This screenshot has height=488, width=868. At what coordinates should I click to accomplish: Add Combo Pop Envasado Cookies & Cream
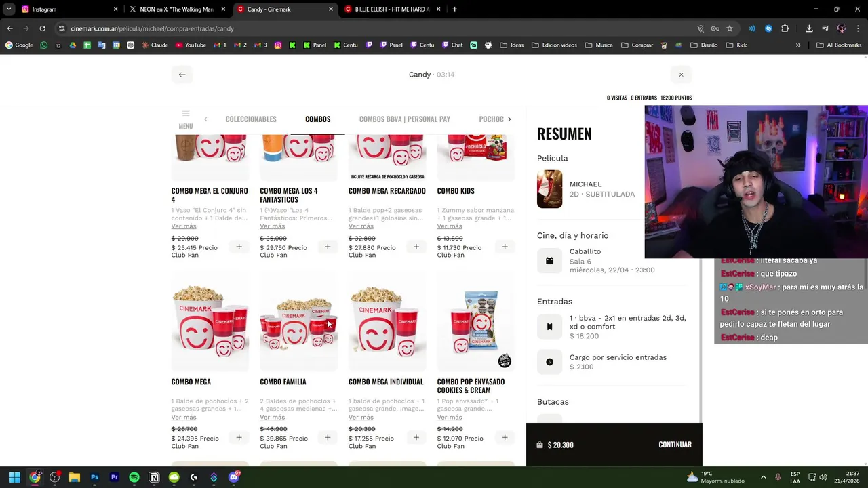(x=505, y=438)
